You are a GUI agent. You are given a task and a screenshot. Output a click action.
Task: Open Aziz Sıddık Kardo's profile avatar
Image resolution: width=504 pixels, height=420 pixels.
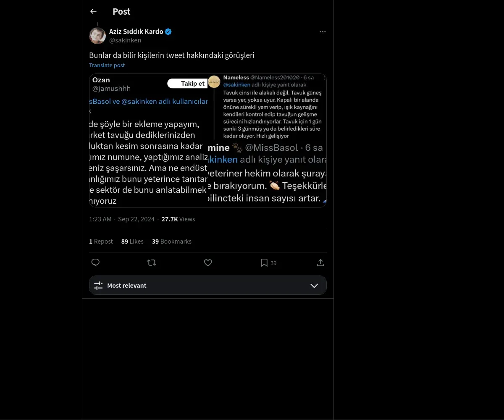coord(97,36)
